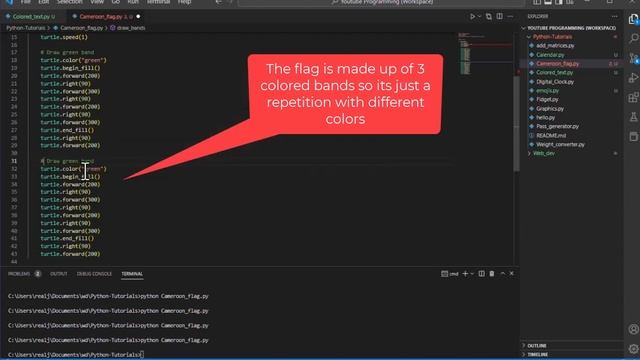Viewport: 640px width, 360px height.
Task: Expand the Outline section
Action: pos(537,346)
